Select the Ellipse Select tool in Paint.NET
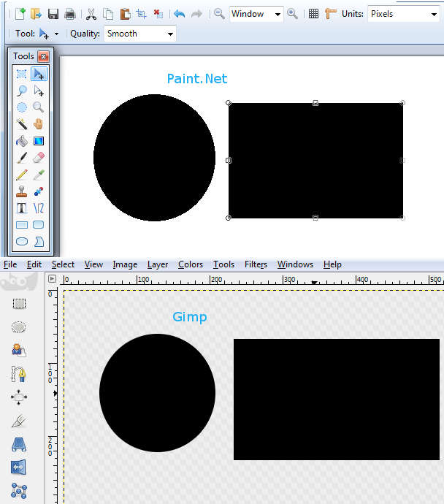The height and width of the screenshot is (504, 444). pyautogui.click(x=22, y=107)
